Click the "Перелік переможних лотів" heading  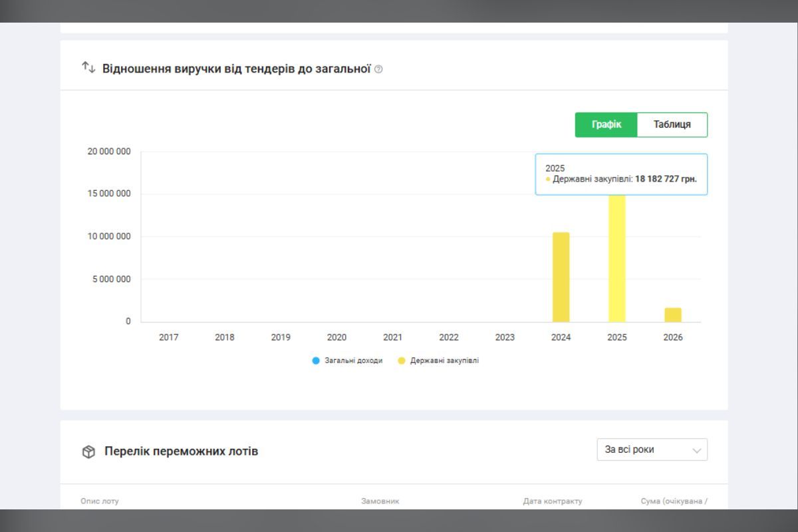(182, 451)
